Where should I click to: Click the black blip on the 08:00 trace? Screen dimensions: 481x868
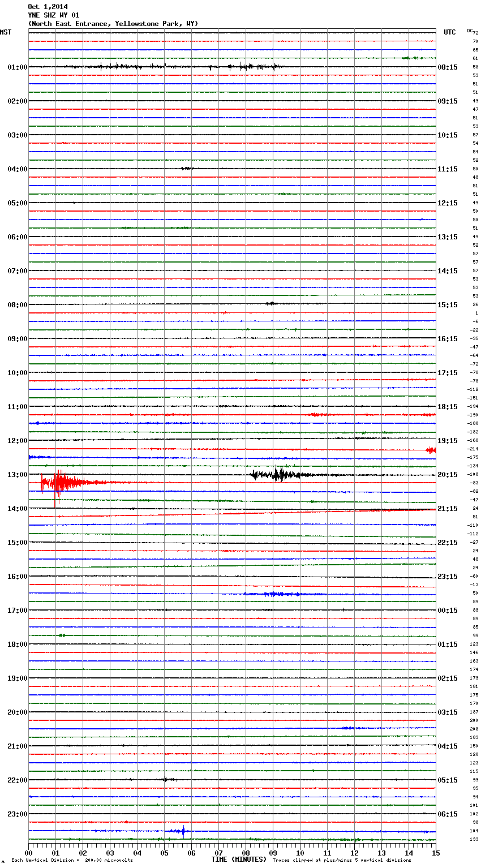[272, 304]
